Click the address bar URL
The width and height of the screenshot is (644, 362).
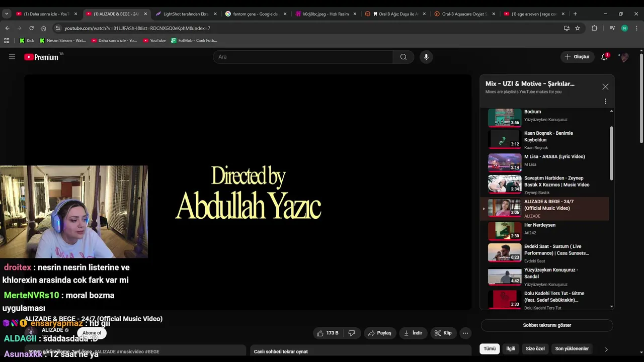click(137, 28)
